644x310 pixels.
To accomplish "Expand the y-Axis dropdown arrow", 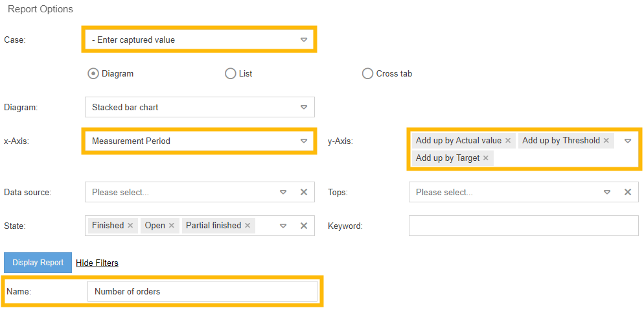I will 627,141.
